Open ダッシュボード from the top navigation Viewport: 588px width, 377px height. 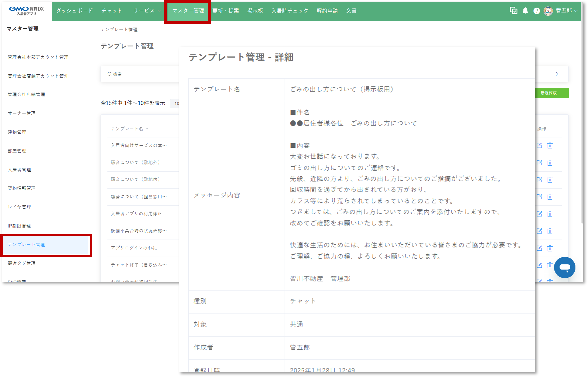click(74, 11)
